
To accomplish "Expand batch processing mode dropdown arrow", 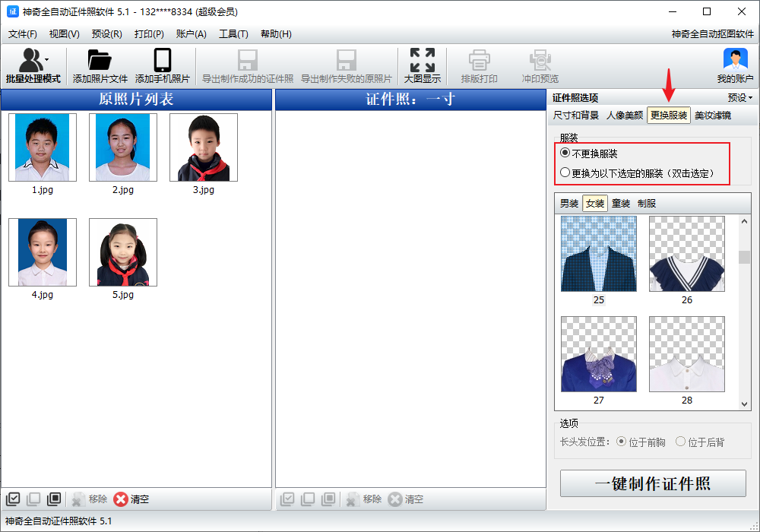I will pos(47,59).
